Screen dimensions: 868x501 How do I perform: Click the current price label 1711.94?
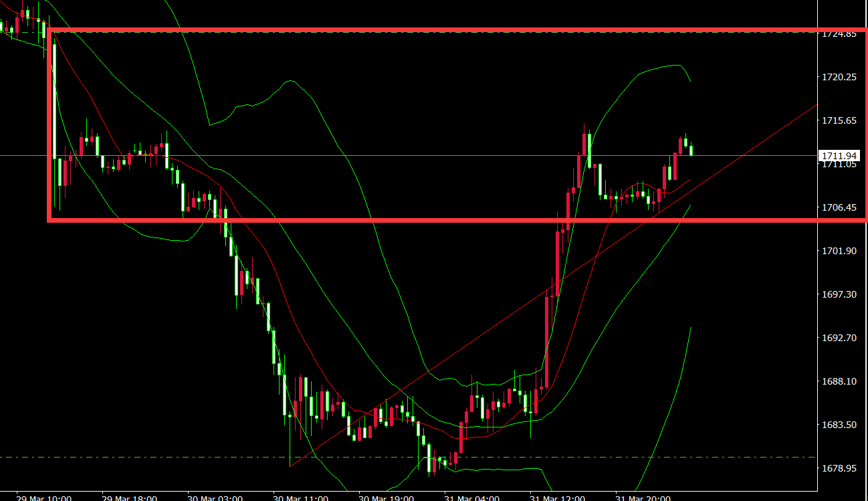(841, 155)
